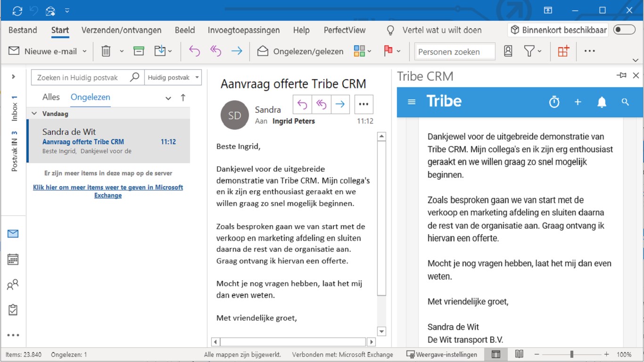Viewport: 644px width, 362px height.
Task: Click the Tribe plus add icon
Action: pyautogui.click(x=578, y=102)
